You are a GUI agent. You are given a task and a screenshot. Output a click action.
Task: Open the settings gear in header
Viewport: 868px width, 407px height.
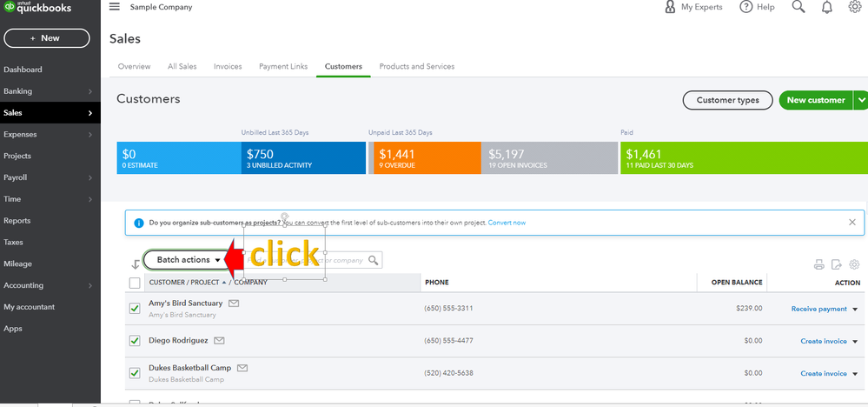855,7
